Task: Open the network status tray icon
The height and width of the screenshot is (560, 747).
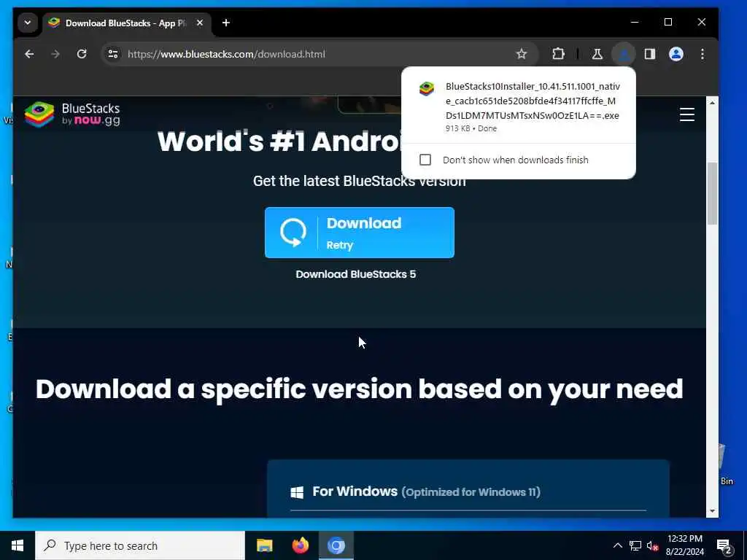Action: coord(635,545)
